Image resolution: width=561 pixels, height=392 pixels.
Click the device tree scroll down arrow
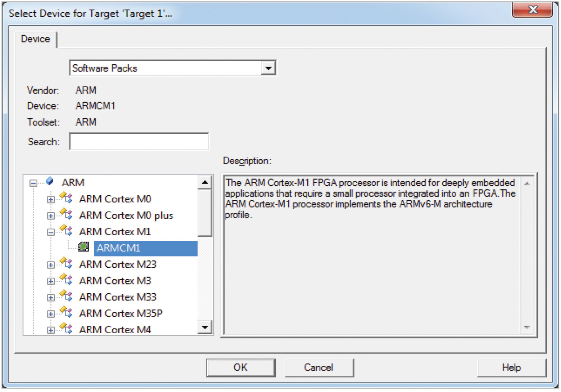[205, 327]
